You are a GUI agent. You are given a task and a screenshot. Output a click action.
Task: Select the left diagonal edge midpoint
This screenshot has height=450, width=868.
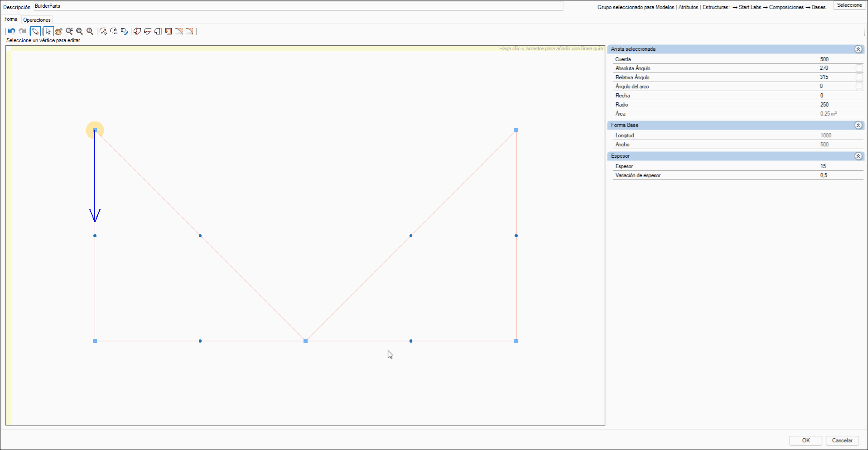(x=200, y=236)
